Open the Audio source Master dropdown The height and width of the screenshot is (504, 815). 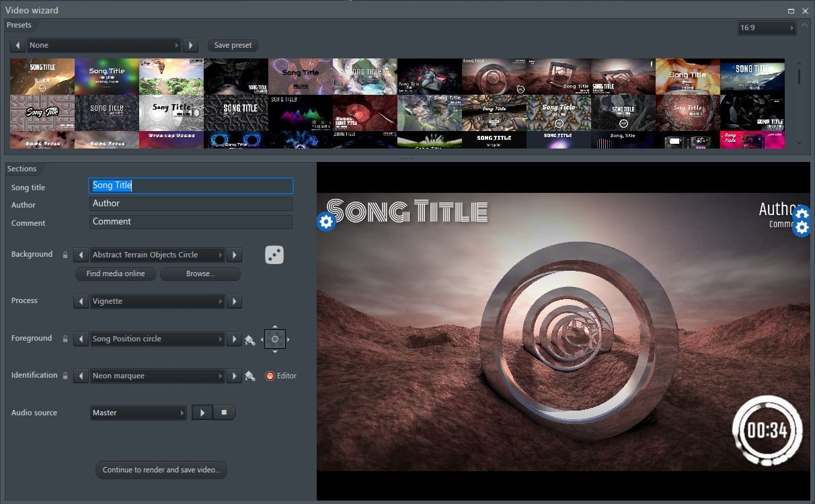click(139, 413)
